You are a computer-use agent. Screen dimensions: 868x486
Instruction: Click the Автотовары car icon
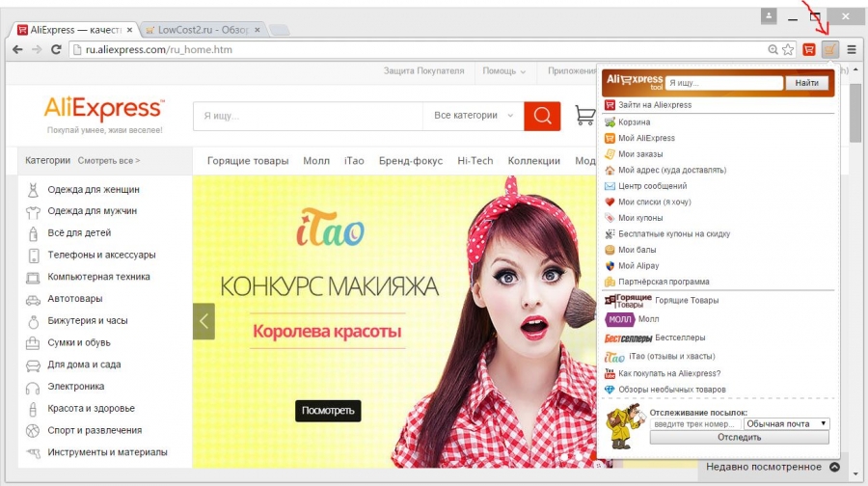point(33,300)
